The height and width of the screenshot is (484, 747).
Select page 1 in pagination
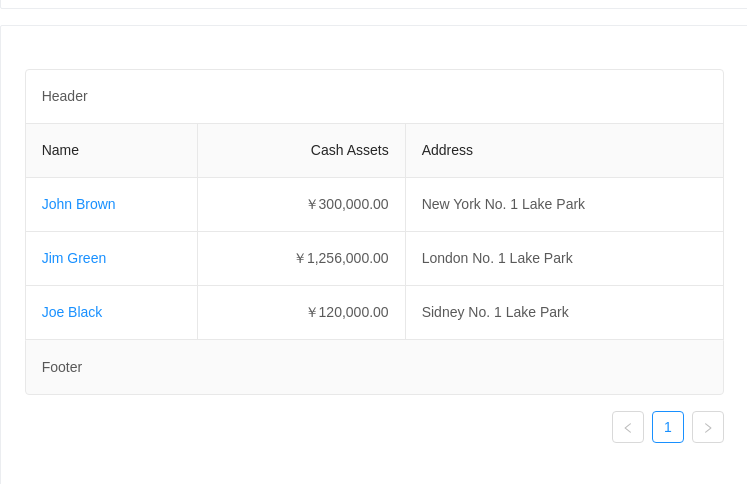[668, 427]
